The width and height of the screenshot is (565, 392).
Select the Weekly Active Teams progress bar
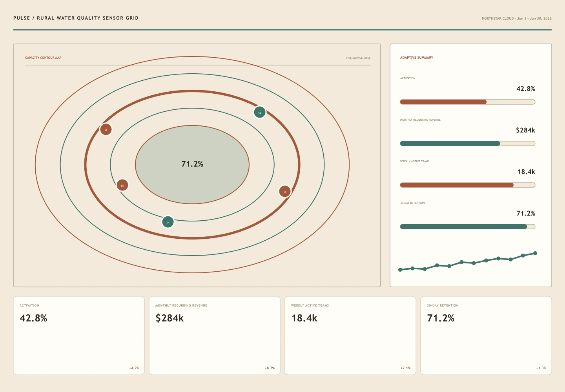(x=468, y=185)
